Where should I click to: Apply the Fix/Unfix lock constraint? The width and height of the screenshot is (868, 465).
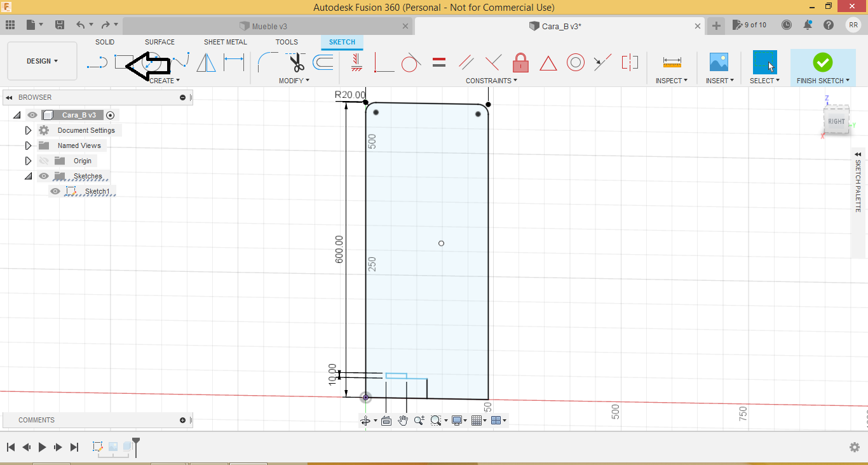(x=520, y=62)
